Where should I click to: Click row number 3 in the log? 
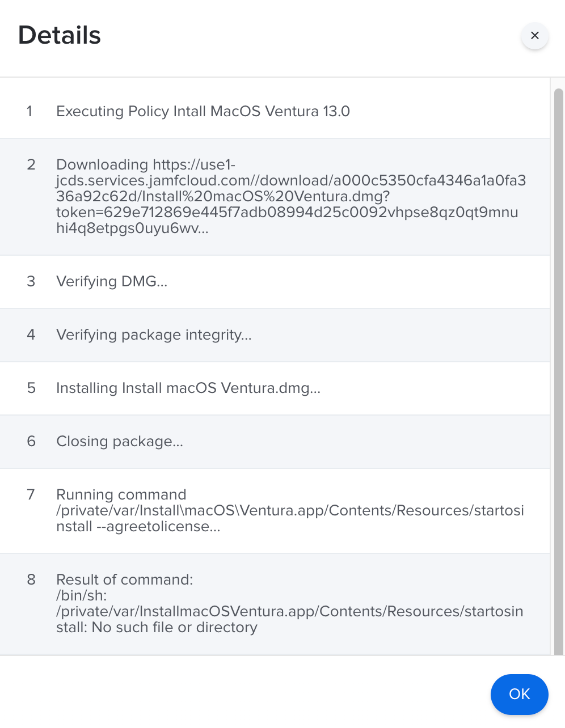pyautogui.click(x=31, y=282)
